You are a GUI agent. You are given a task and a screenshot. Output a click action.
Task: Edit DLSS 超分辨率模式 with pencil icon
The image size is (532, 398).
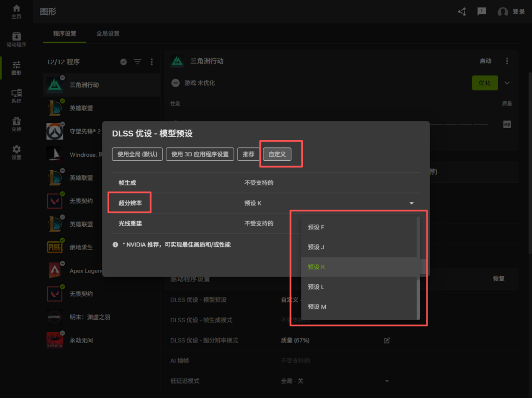(x=387, y=340)
